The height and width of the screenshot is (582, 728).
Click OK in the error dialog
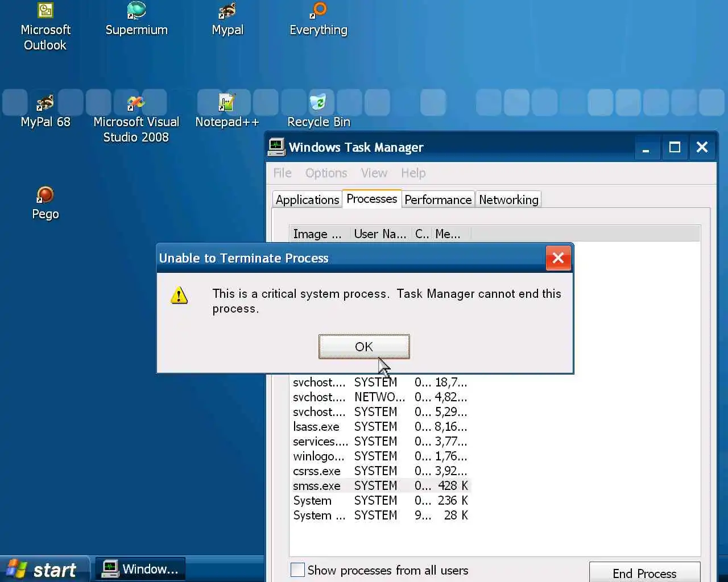364,347
